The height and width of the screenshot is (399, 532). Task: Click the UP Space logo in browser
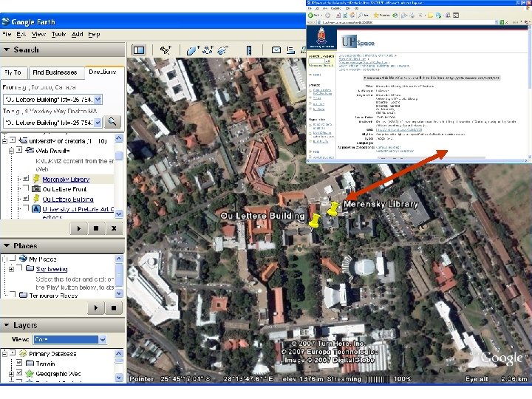(358, 42)
